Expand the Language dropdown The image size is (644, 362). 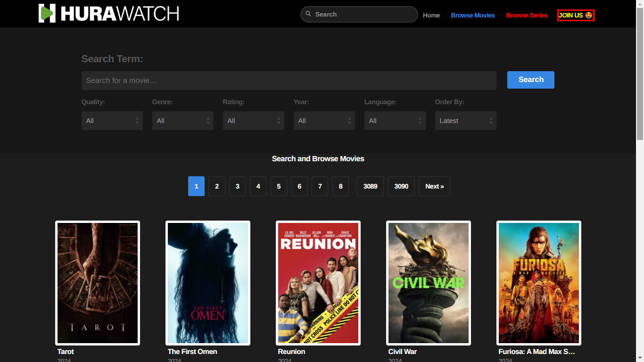(395, 121)
